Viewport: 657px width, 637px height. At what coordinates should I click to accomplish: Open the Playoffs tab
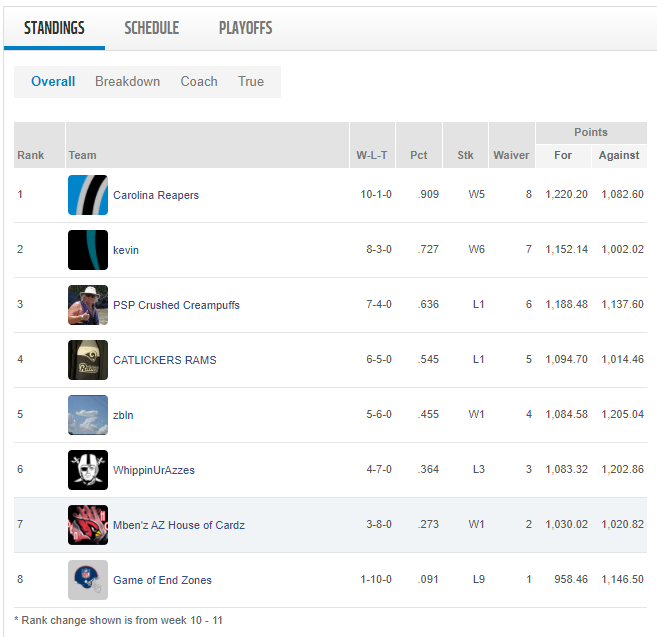pyautogui.click(x=245, y=28)
